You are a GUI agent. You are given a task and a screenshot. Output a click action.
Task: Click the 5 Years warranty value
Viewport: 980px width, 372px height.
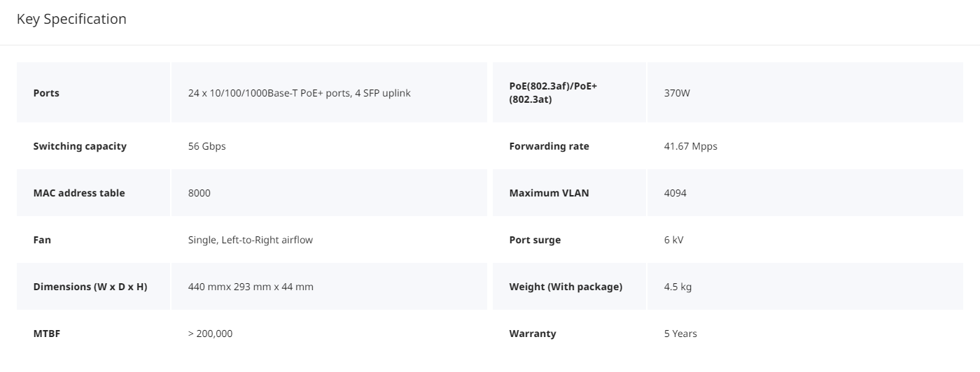tap(680, 334)
